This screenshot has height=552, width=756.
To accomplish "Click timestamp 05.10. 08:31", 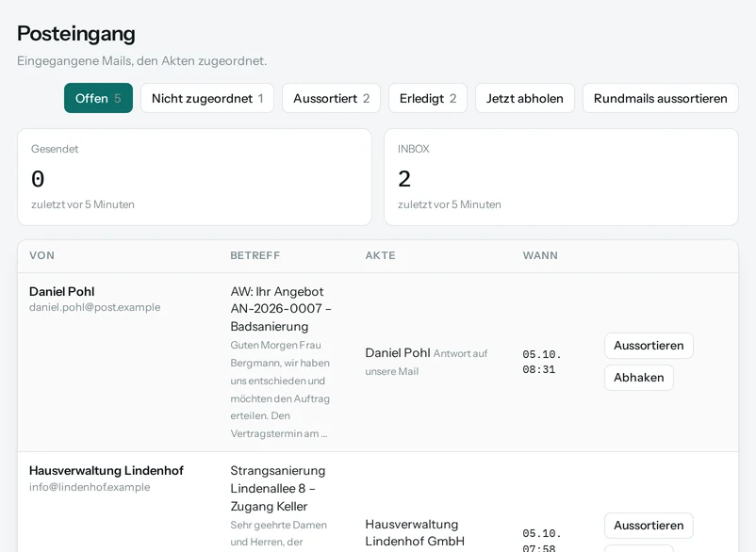I will [542, 362].
